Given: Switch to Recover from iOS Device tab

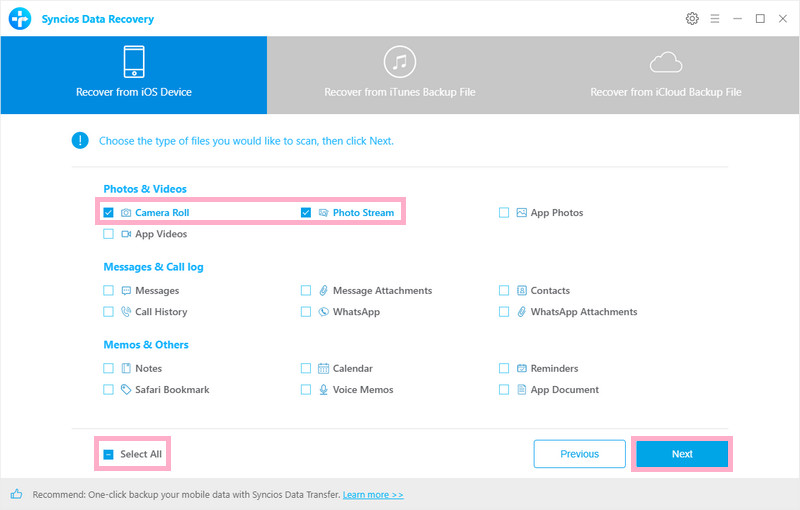Looking at the screenshot, I should point(134,75).
